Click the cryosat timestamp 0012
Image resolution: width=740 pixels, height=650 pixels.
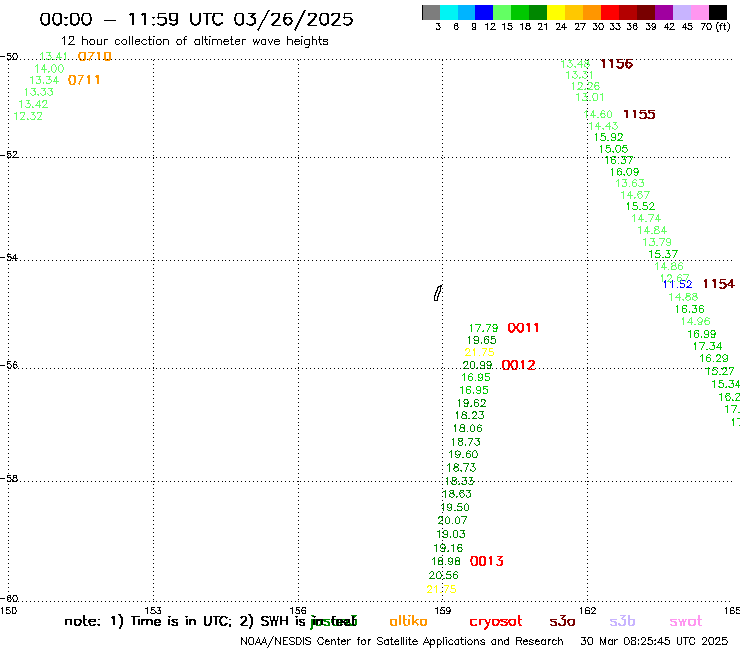click(518, 365)
